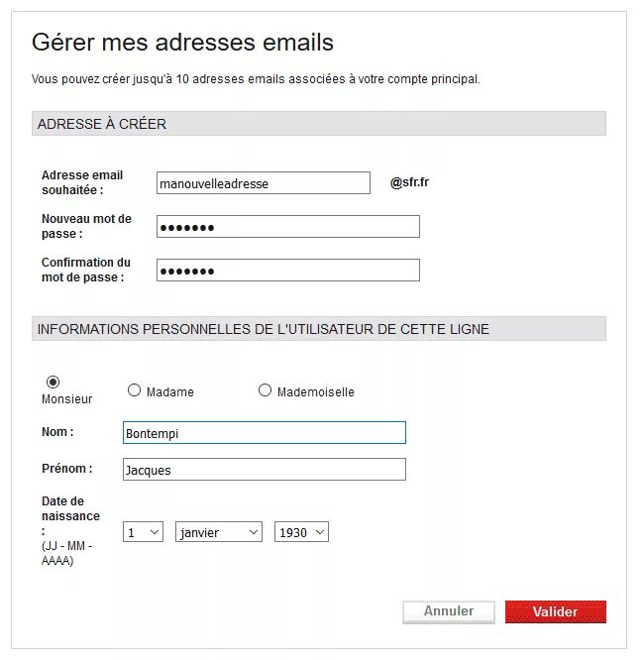Viewport: 644px width, 660px height.
Task: Open the birth day dropdown
Action: (144, 532)
